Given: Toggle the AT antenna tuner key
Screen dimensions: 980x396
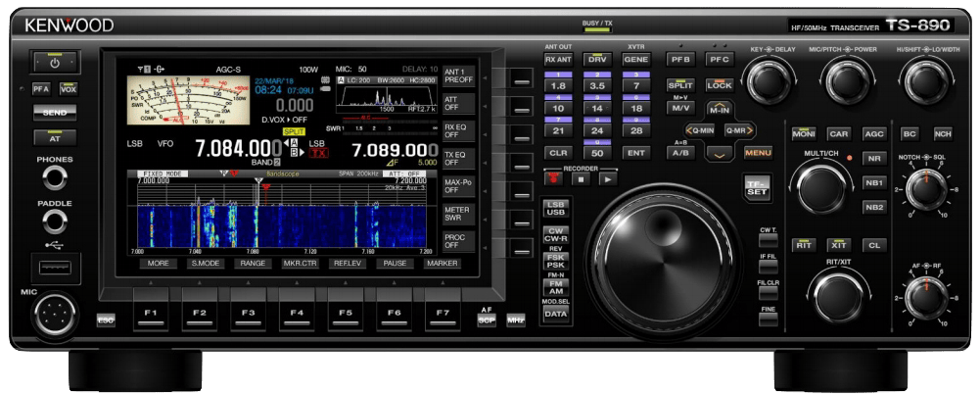Looking at the screenshot, I should point(55,138).
